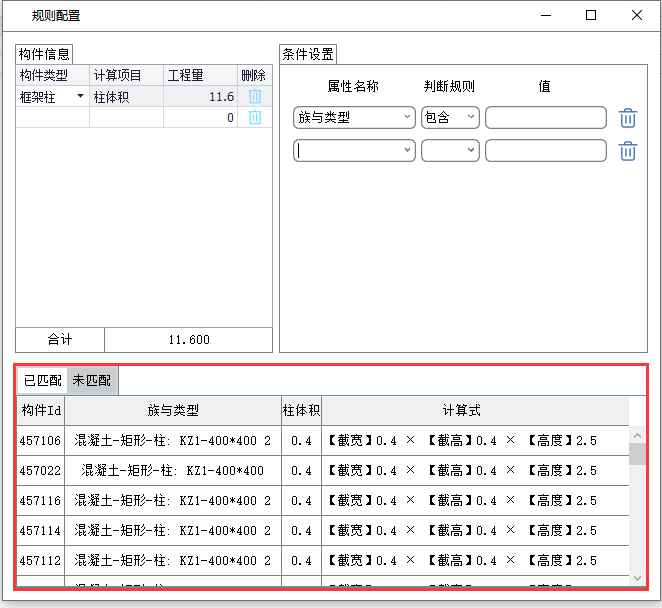
Task: Minimize the 规则配置 window
Action: [546, 15]
